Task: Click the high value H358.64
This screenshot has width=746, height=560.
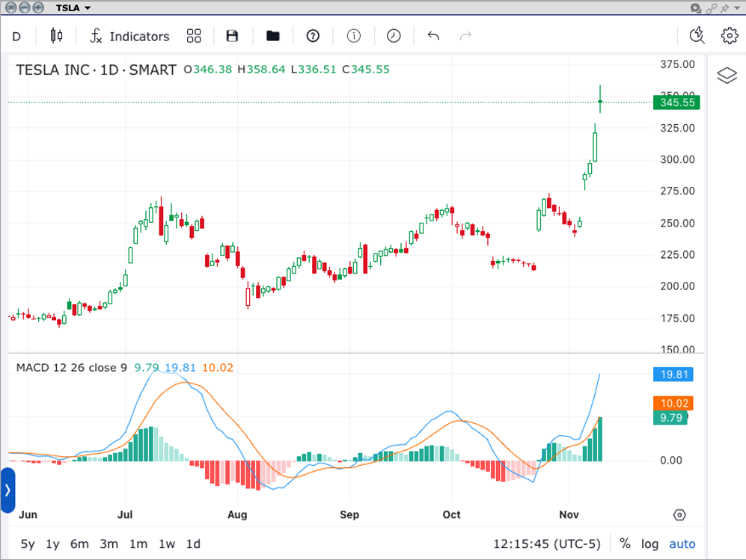Action: (261, 70)
